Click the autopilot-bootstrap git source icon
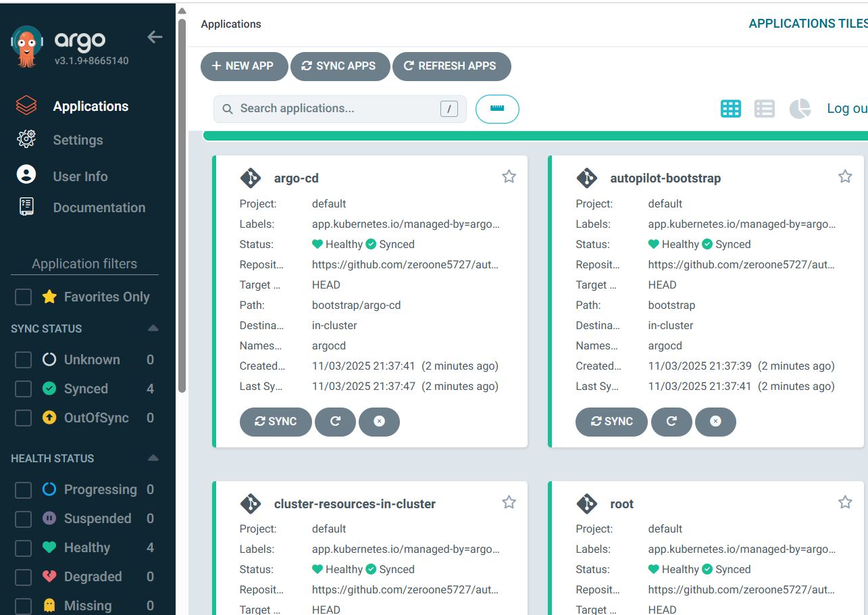 587,178
